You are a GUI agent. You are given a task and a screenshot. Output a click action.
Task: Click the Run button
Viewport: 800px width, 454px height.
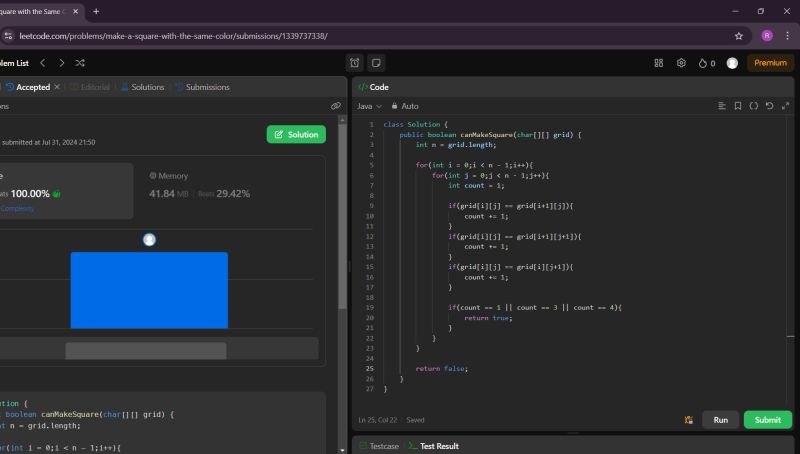720,420
